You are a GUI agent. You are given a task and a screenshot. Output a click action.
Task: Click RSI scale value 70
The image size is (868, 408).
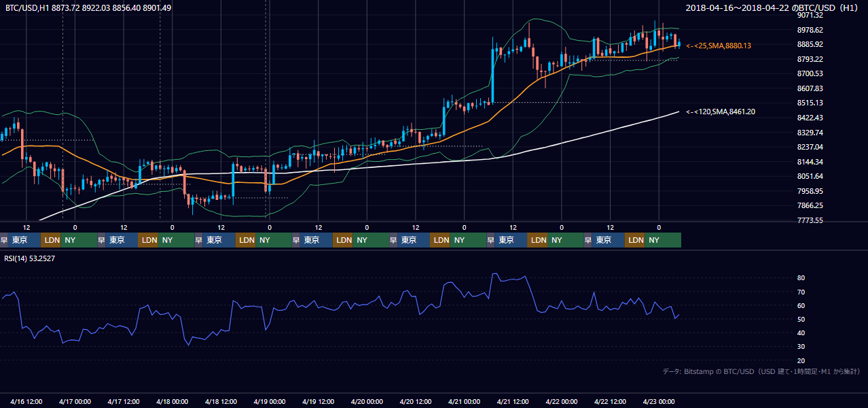[801, 292]
